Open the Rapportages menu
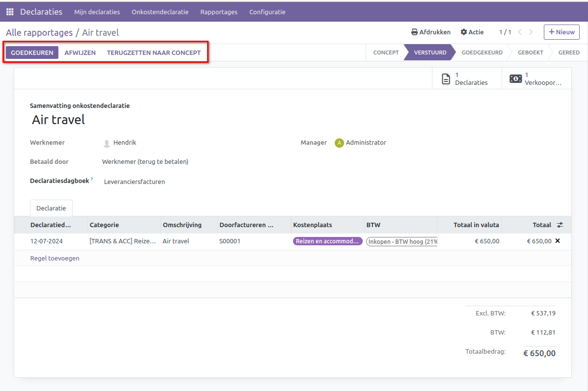This screenshot has height=391, width=588. [x=218, y=12]
